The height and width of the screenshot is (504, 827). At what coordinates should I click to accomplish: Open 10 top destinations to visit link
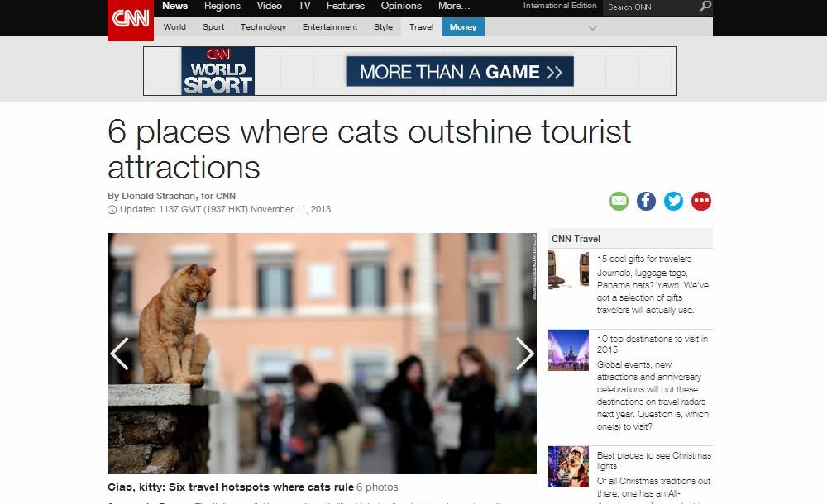(x=653, y=345)
